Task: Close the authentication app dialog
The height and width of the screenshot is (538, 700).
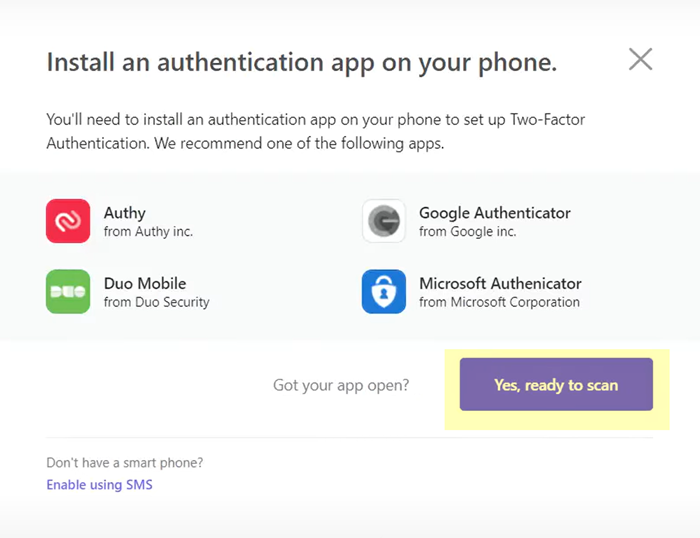Action: point(640,59)
